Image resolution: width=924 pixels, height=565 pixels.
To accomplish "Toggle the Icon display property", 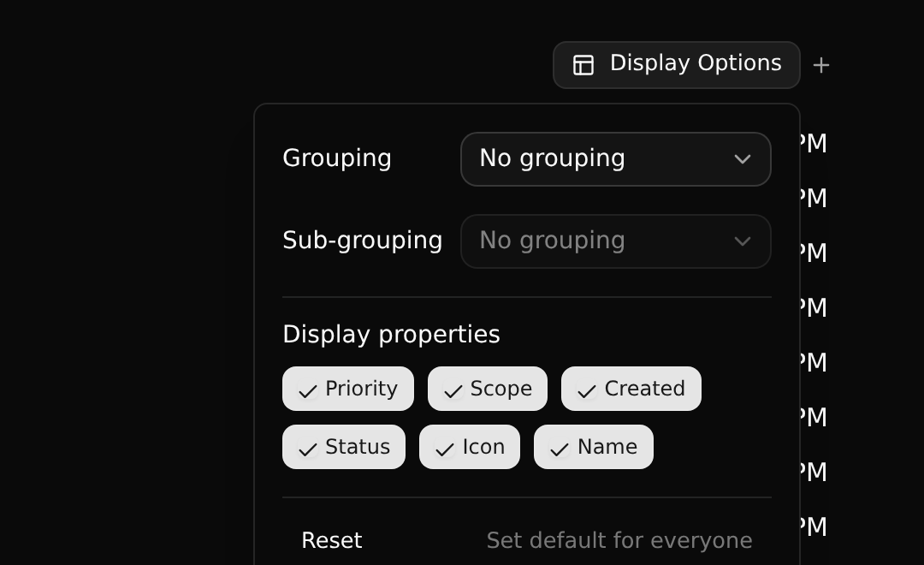I will [470, 447].
